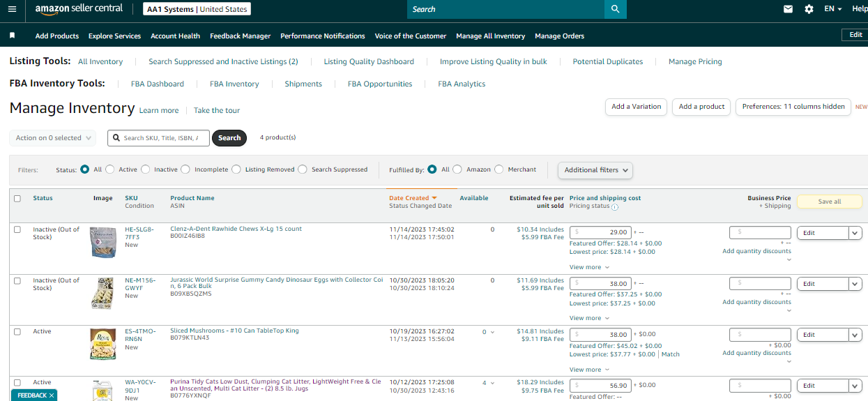Click the Take the tour link
This screenshot has height=401, width=868.
click(217, 110)
